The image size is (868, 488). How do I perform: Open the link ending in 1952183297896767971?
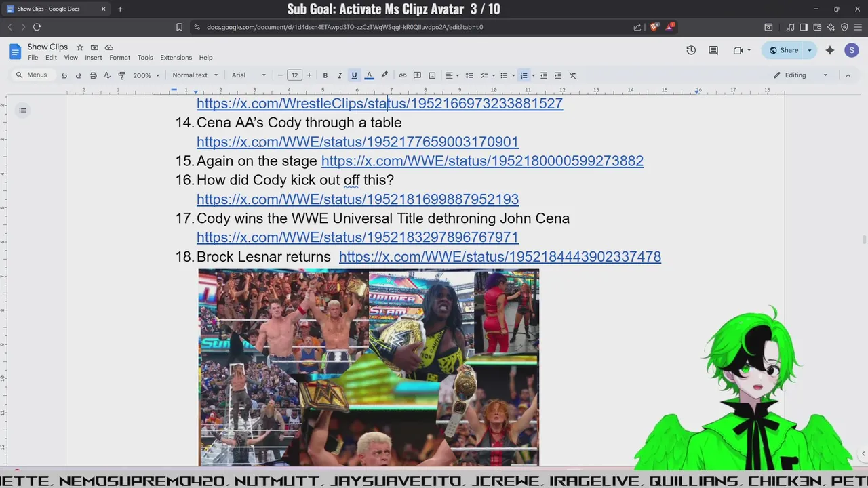click(x=357, y=237)
